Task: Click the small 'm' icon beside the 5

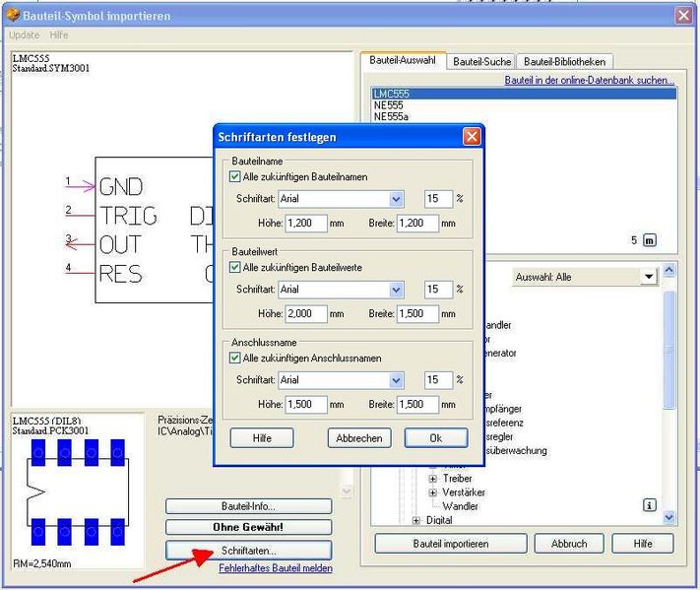Action: point(649,239)
